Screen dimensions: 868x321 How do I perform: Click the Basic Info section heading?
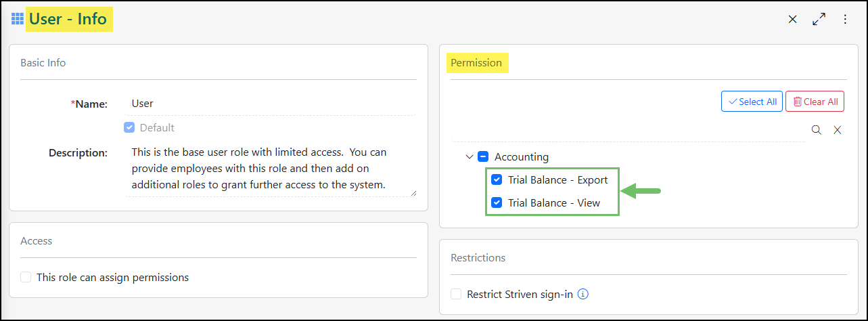[43, 62]
